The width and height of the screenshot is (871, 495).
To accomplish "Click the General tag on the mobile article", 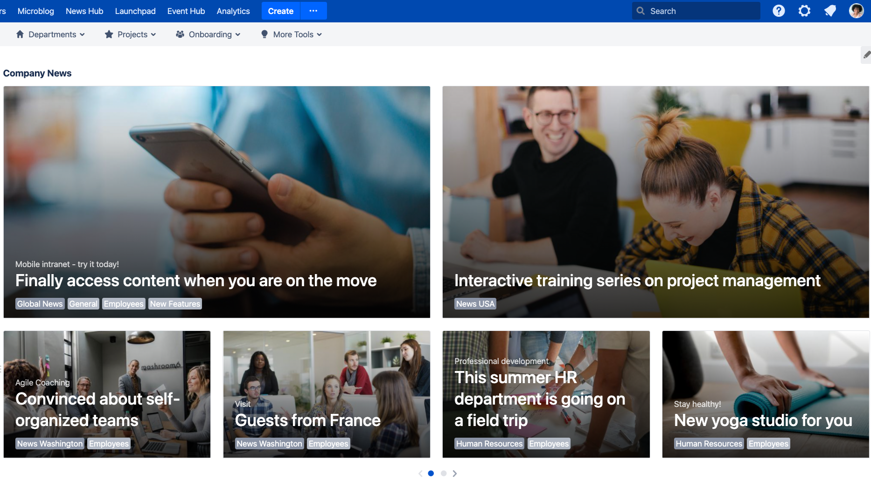I will tap(83, 304).
